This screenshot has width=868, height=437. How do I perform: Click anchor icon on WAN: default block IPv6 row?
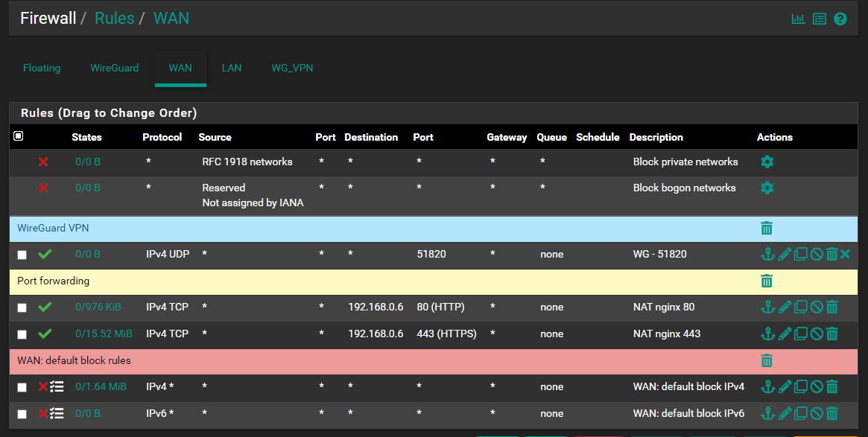(767, 414)
